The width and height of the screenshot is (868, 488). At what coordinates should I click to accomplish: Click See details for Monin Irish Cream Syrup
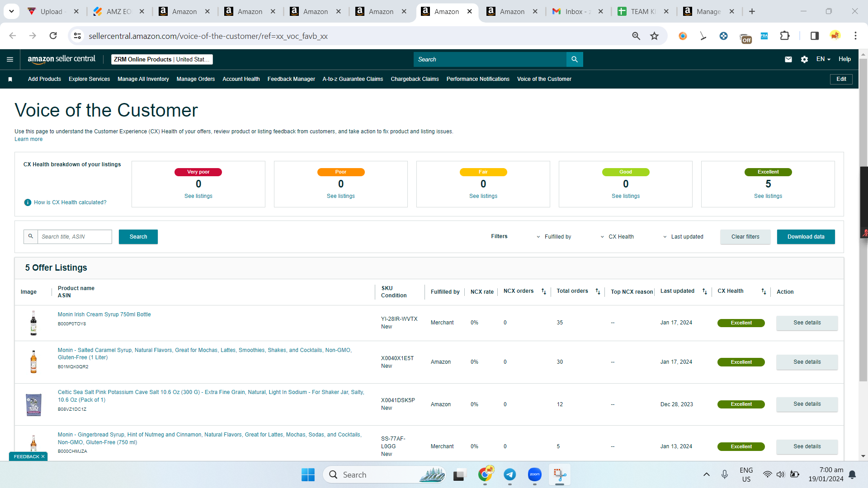[x=807, y=323]
